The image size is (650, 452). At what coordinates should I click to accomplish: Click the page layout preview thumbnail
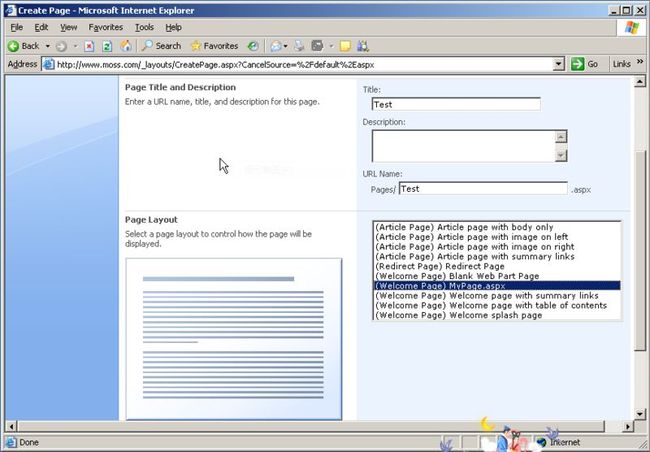[234, 339]
